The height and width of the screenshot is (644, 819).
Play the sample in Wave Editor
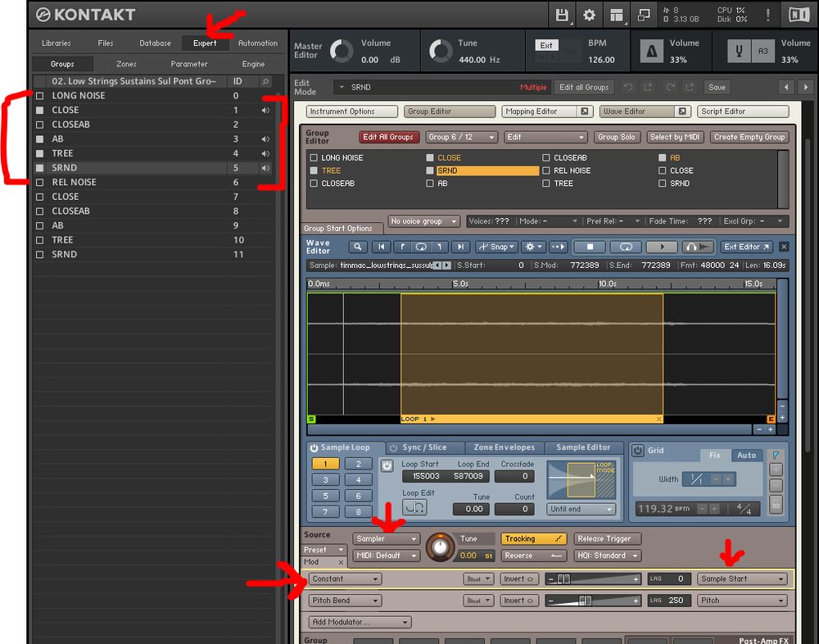point(662,247)
